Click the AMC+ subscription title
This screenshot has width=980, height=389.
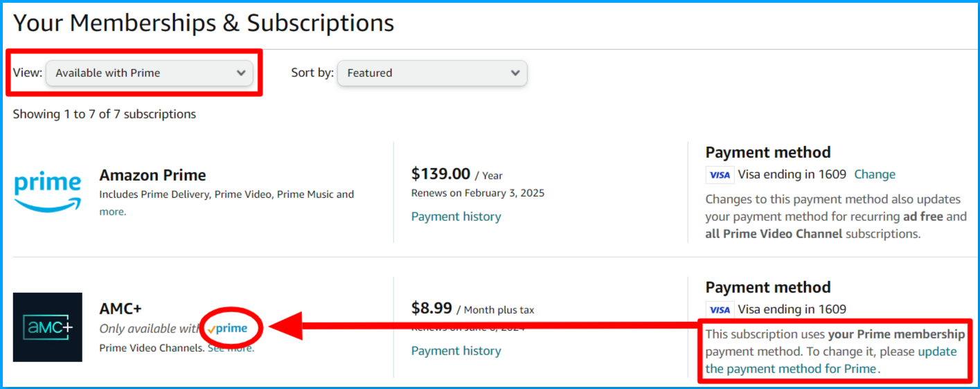click(121, 309)
